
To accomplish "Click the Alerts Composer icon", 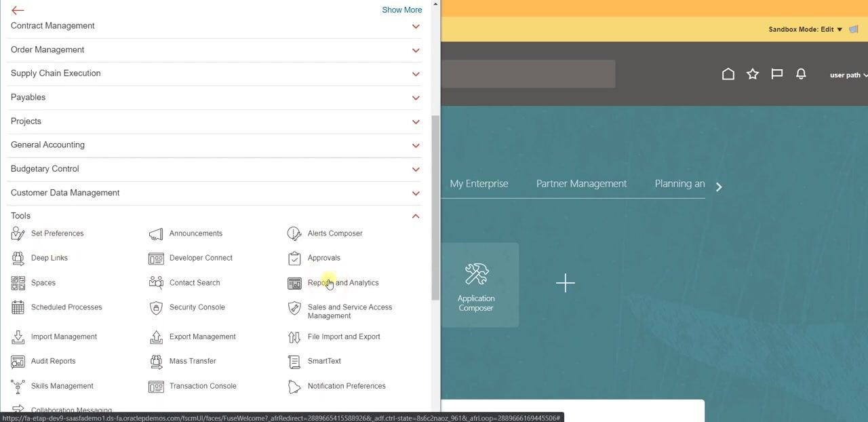I will pyautogui.click(x=294, y=233).
